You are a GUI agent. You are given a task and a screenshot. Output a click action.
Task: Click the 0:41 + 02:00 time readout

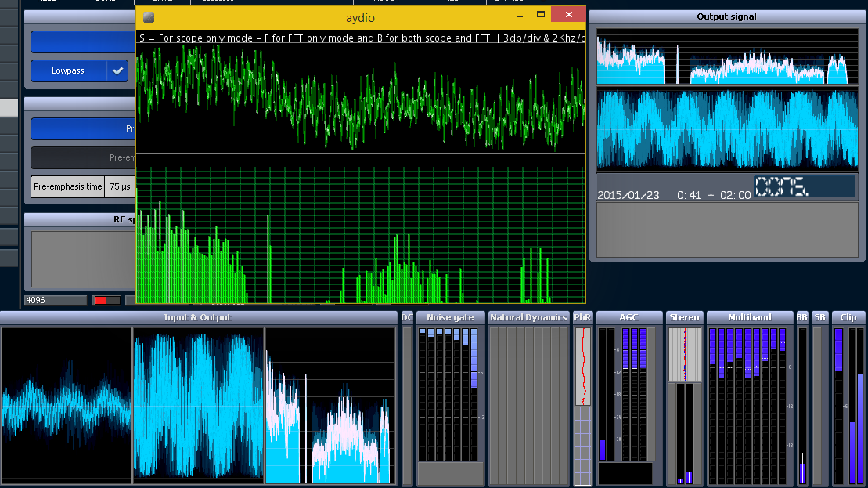click(714, 195)
